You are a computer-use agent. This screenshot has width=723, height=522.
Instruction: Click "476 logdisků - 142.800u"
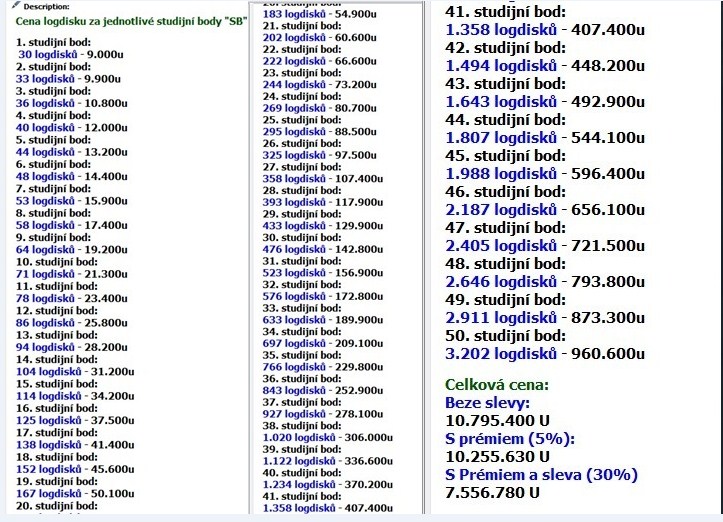pyautogui.click(x=323, y=249)
